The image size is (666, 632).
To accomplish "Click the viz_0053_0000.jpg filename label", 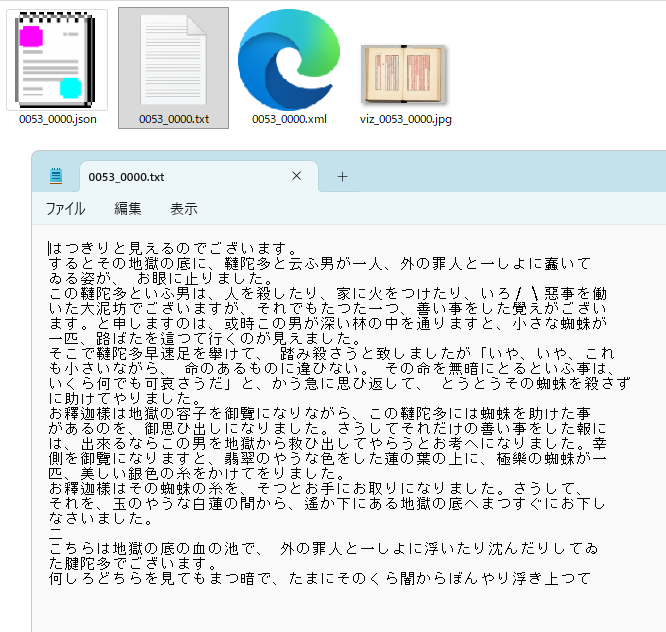I will 406,119.
